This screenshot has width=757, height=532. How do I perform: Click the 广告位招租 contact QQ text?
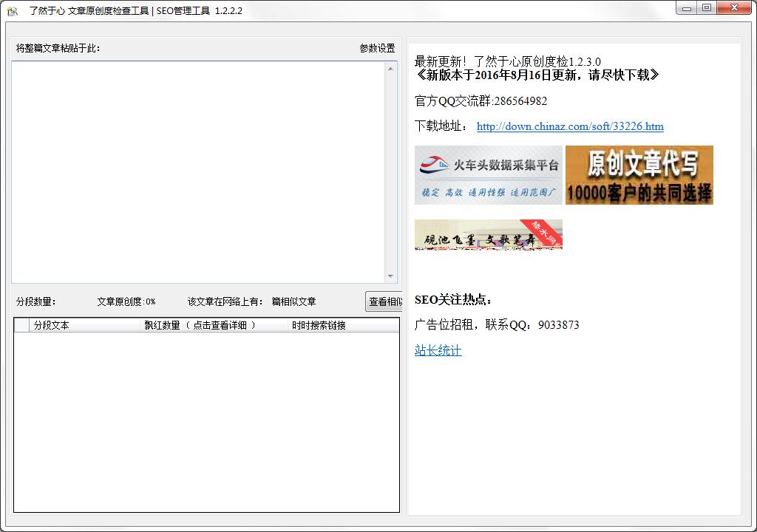point(497,325)
